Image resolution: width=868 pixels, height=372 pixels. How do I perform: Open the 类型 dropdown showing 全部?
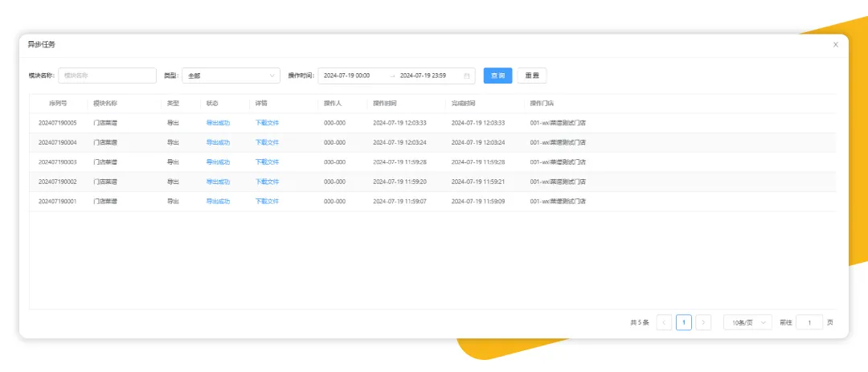coord(231,76)
